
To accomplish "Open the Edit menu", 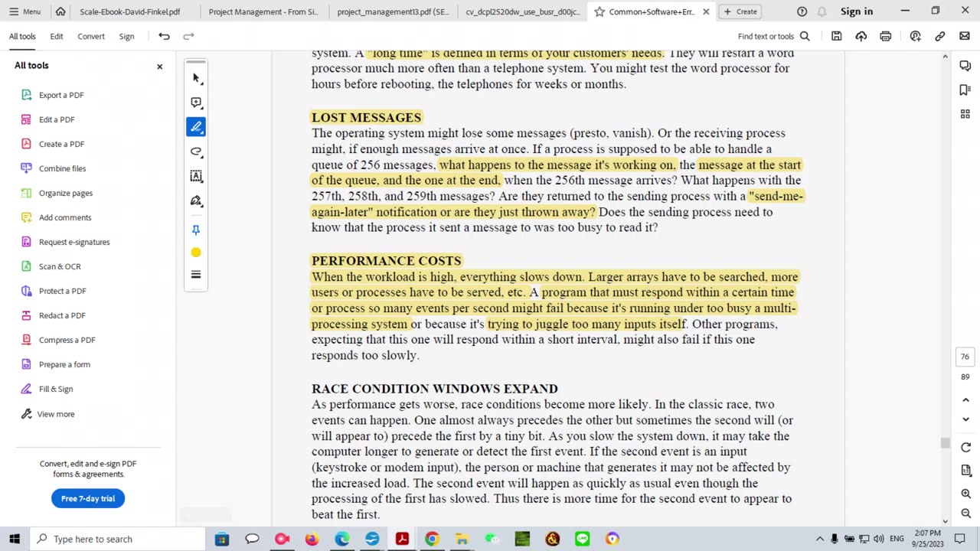I will point(57,36).
